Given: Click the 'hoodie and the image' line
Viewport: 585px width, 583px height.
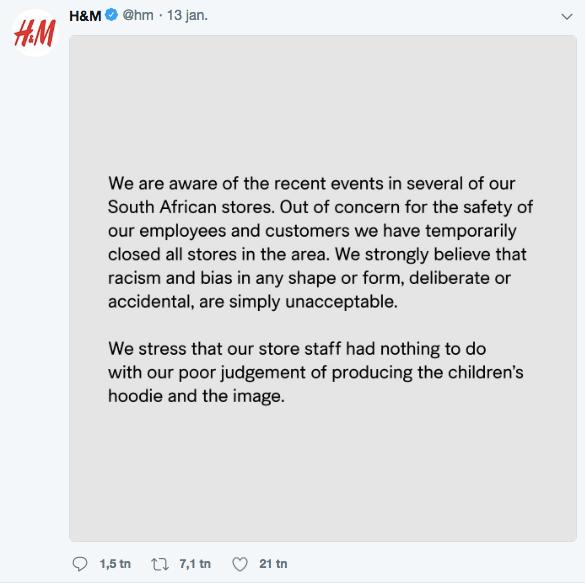Looking at the screenshot, I should pyautogui.click(x=196, y=396).
